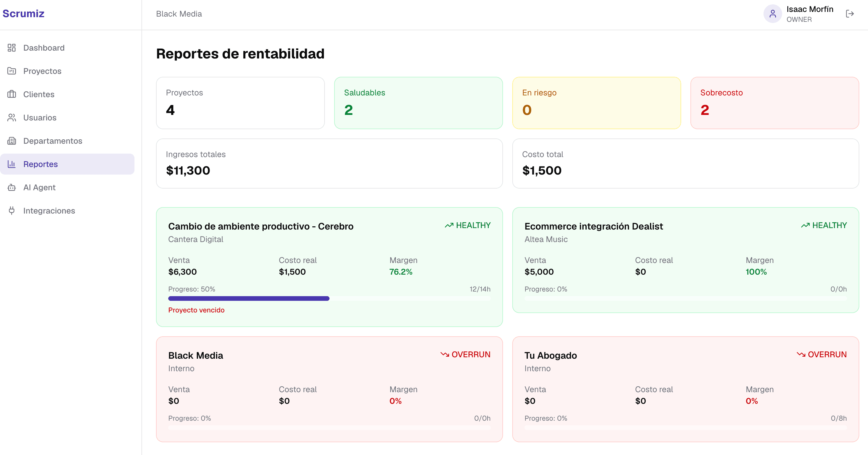This screenshot has height=455, width=868.
Task: Click the Cerebro project progress bar
Action: point(329,298)
